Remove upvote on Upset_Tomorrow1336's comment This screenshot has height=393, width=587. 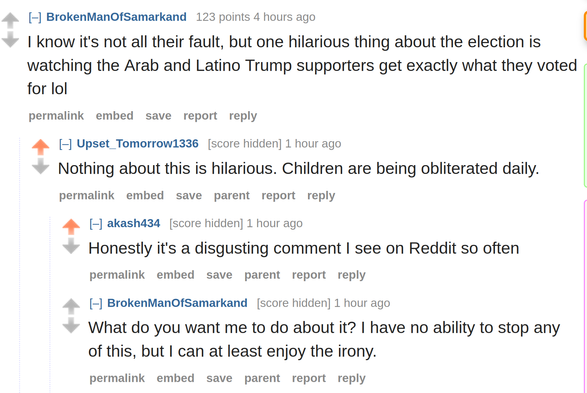tap(40, 147)
